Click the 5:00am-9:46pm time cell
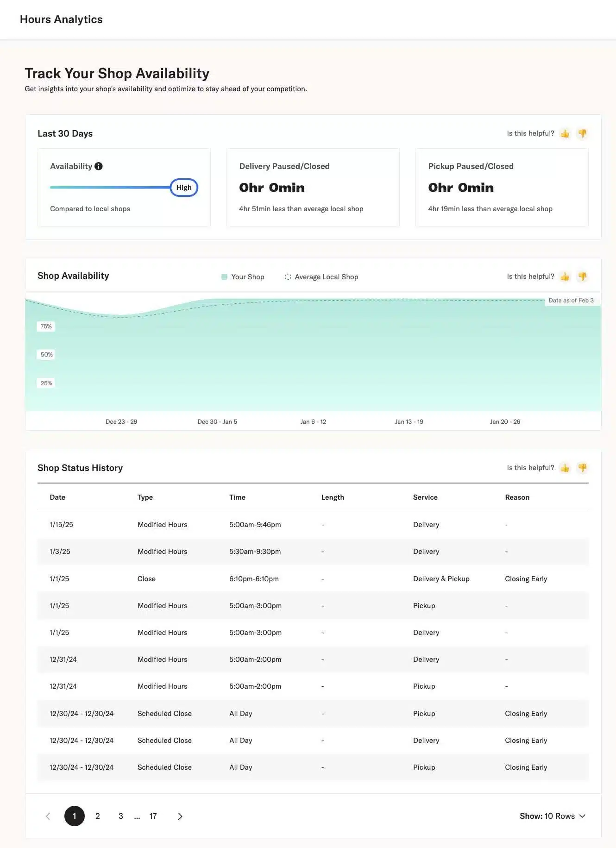The height and width of the screenshot is (848, 616). pos(255,525)
